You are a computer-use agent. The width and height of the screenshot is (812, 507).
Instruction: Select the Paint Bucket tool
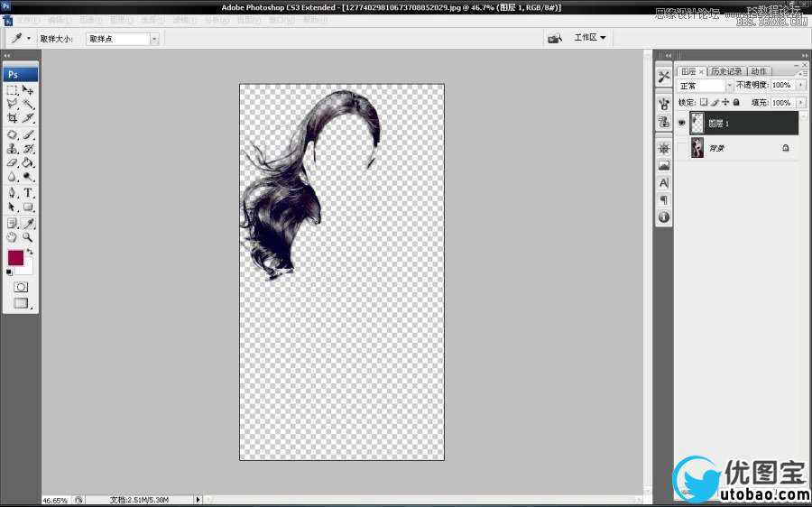point(28,162)
